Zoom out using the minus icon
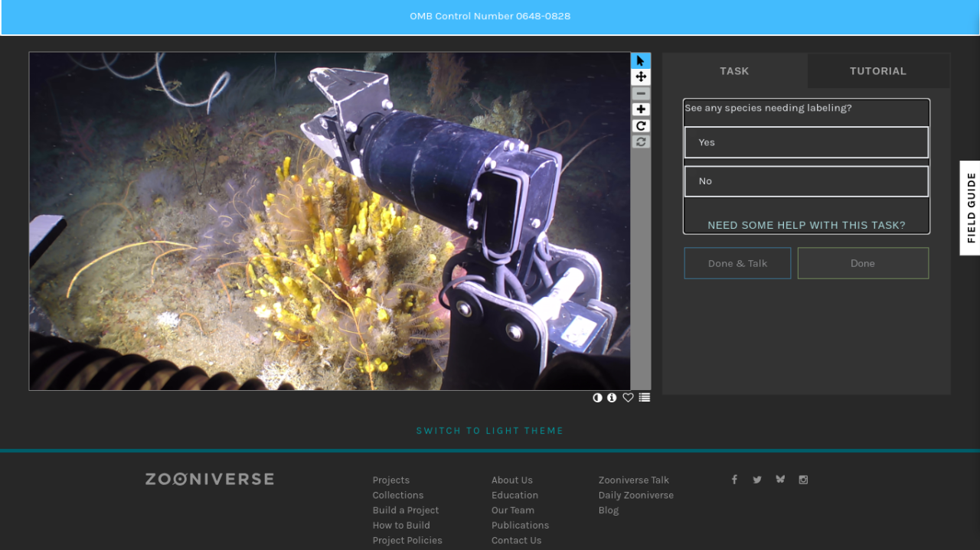Screen dimensions: 980x550 641,93
